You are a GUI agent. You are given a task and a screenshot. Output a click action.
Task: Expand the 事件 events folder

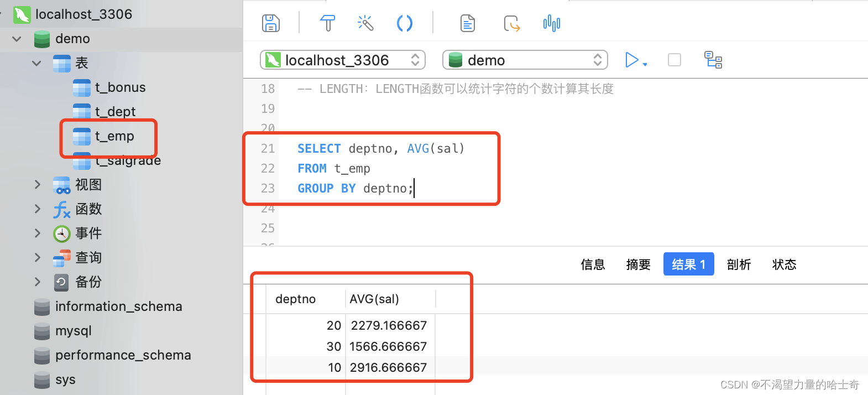[x=37, y=233]
